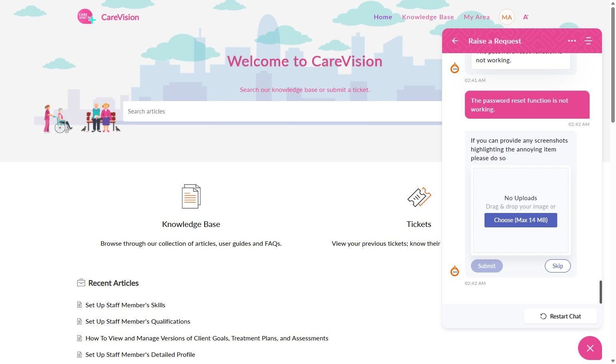The width and height of the screenshot is (616, 364).
Task: Open Set Up Staff Member's Skills article
Action: tap(126, 305)
